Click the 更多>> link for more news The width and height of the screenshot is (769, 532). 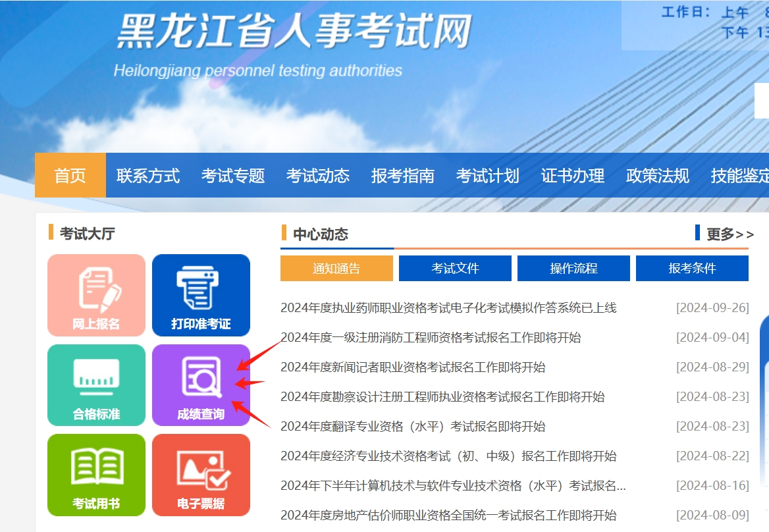click(729, 234)
